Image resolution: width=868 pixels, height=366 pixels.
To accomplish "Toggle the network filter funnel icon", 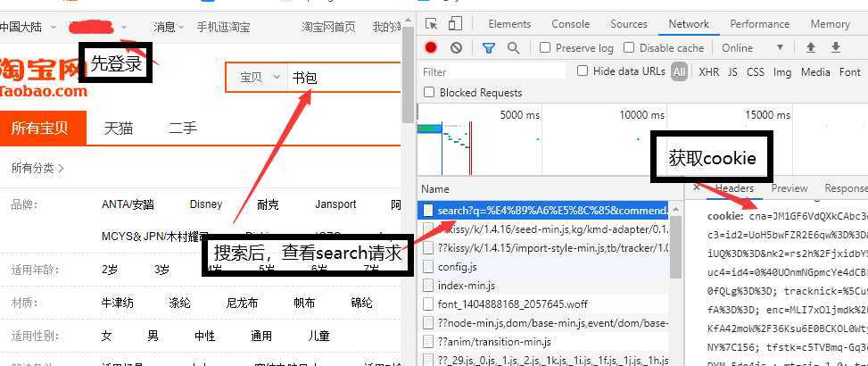I will pyautogui.click(x=488, y=48).
